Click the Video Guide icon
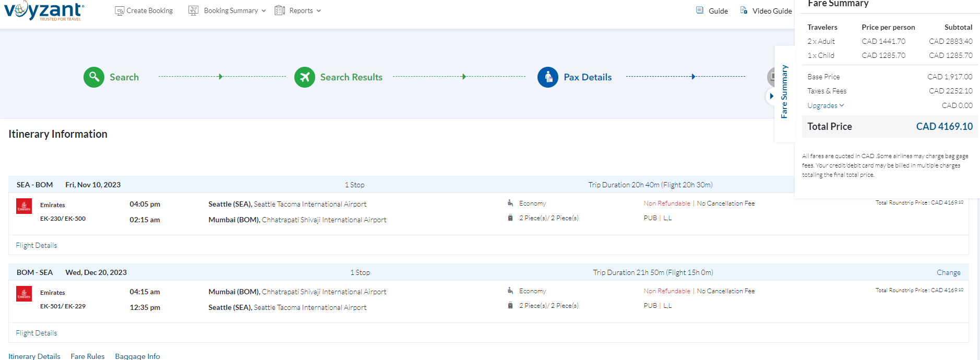Image resolution: width=980 pixels, height=360 pixels. pyautogui.click(x=744, y=10)
